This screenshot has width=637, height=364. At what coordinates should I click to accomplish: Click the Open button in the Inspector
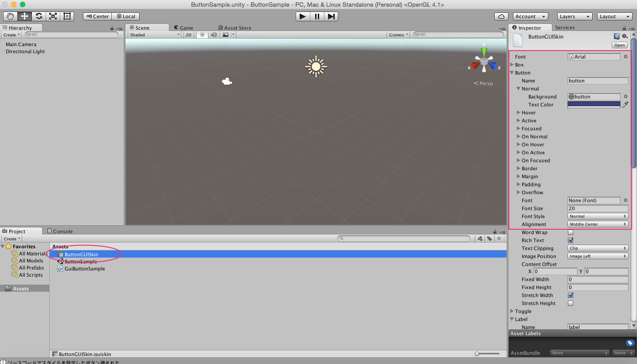pos(619,45)
